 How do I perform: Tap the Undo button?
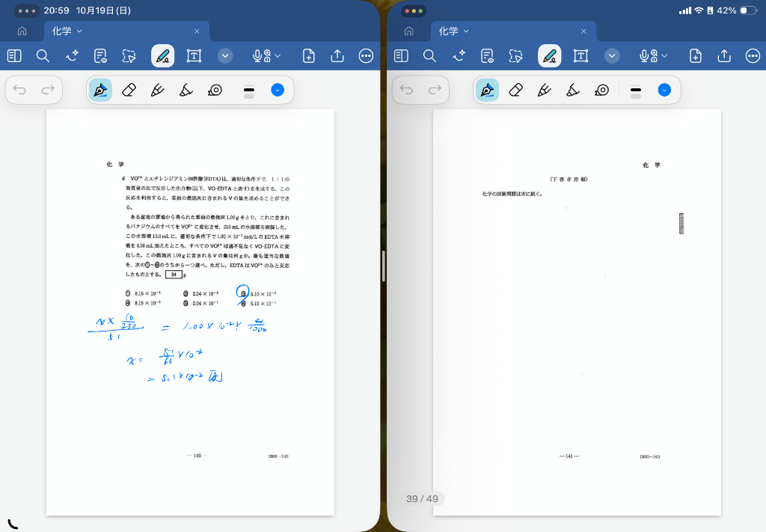[19, 89]
